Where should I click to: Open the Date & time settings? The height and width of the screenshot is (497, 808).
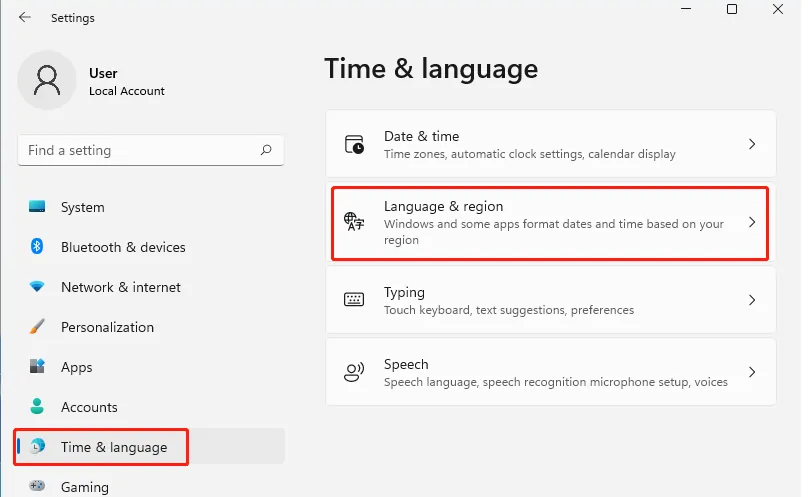pyautogui.click(x=551, y=144)
